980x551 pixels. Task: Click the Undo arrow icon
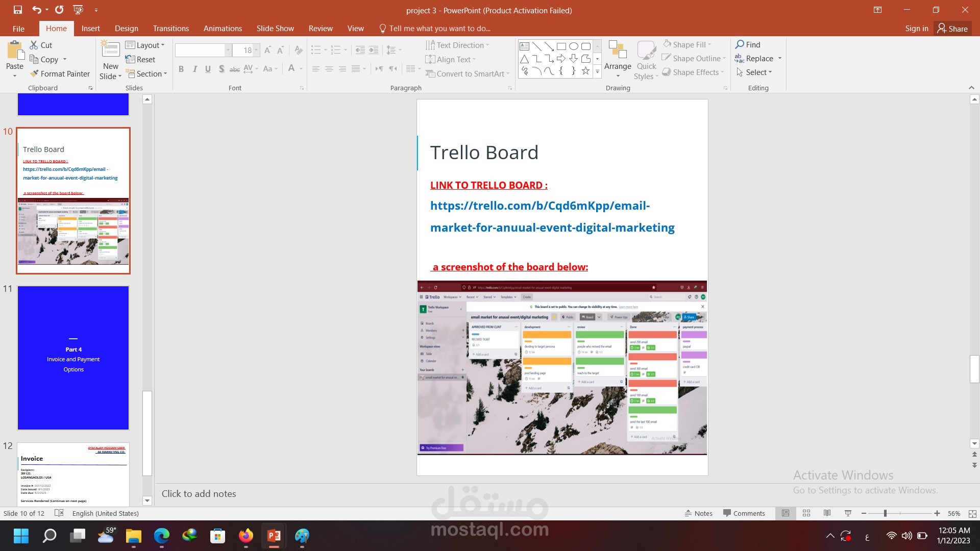tap(36, 10)
